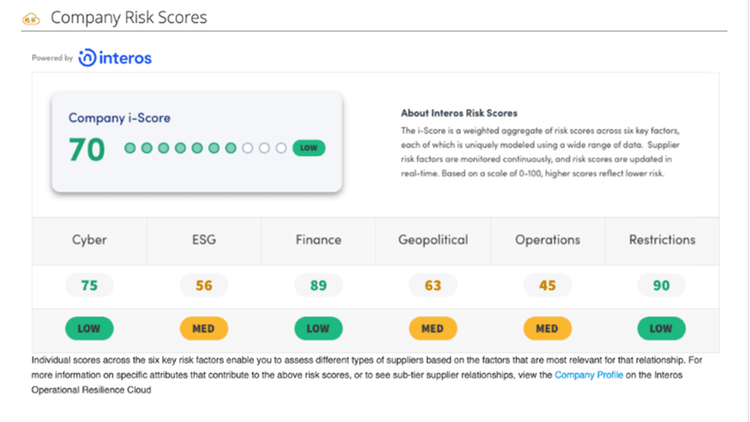Click the Operations score 45
The height and width of the screenshot is (422, 750).
[x=547, y=286]
